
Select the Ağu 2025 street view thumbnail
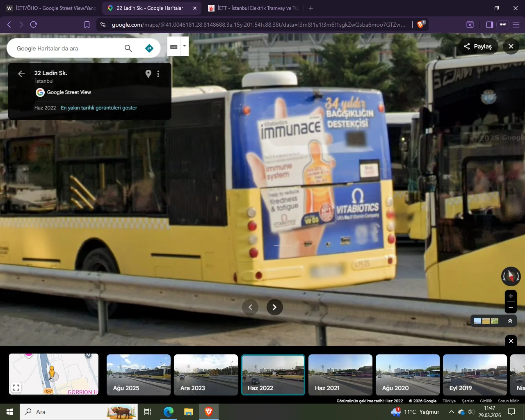click(x=139, y=375)
